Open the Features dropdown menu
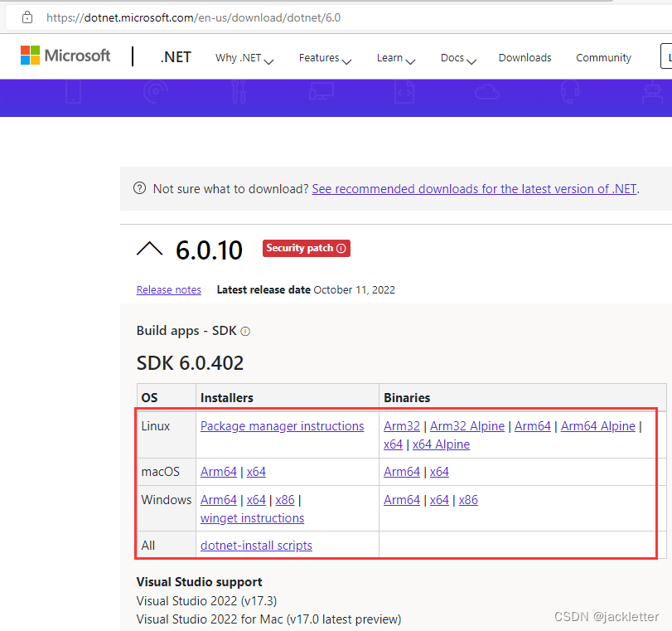Screen dimensions: 672x631 point(325,58)
